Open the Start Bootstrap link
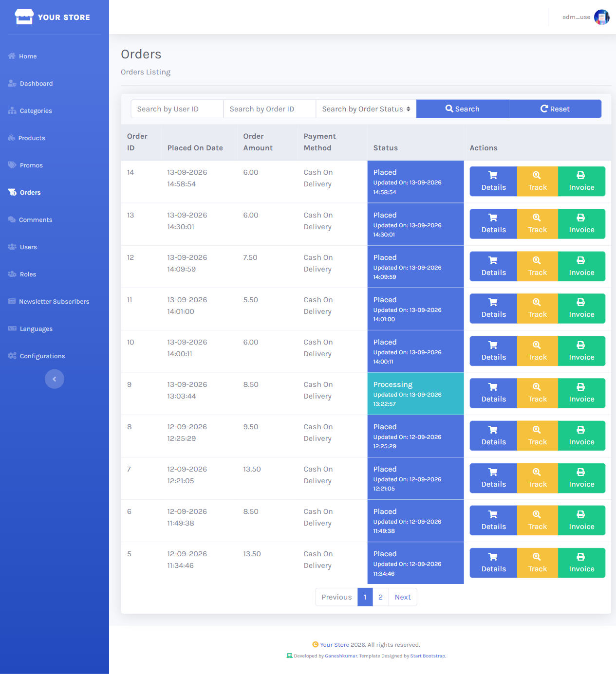Image resolution: width=616 pixels, height=674 pixels. click(x=428, y=656)
